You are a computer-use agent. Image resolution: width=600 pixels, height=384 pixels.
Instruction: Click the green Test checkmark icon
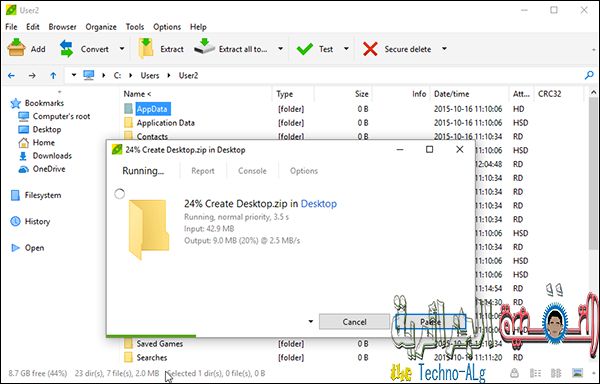coord(305,49)
